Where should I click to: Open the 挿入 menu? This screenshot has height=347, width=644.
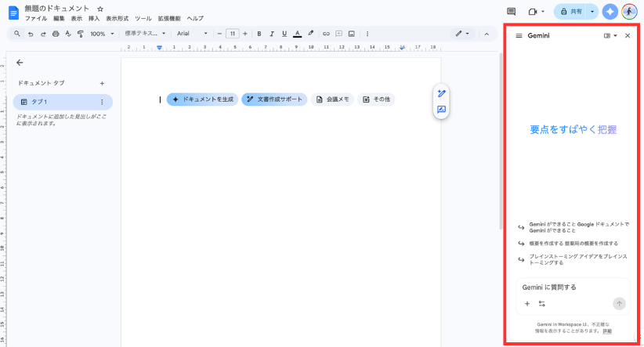pyautogui.click(x=94, y=19)
